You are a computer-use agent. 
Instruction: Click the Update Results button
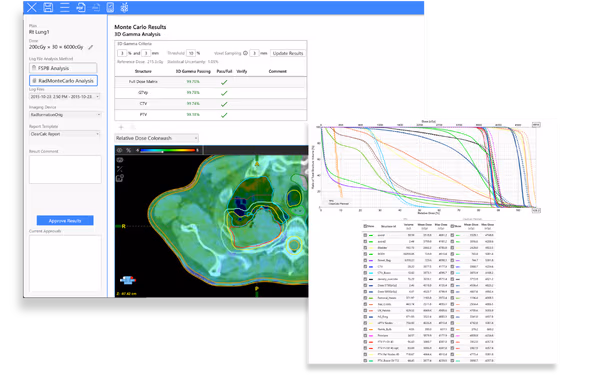pos(288,53)
